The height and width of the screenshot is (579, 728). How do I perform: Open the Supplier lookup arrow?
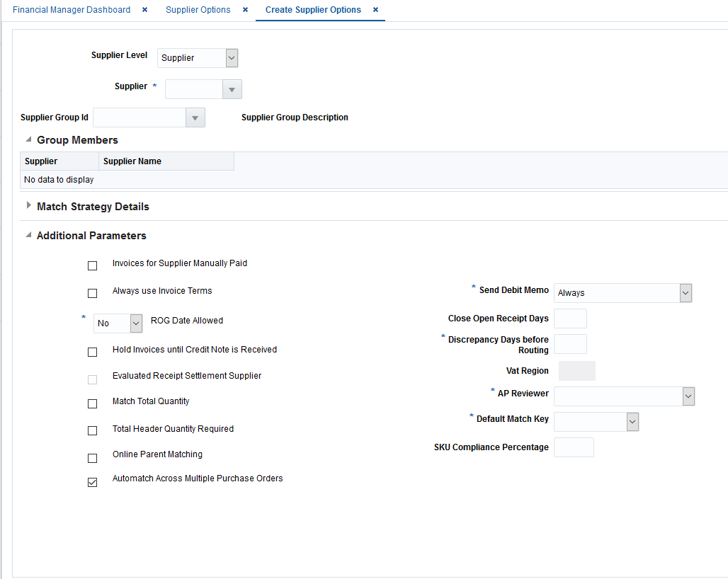tap(232, 89)
